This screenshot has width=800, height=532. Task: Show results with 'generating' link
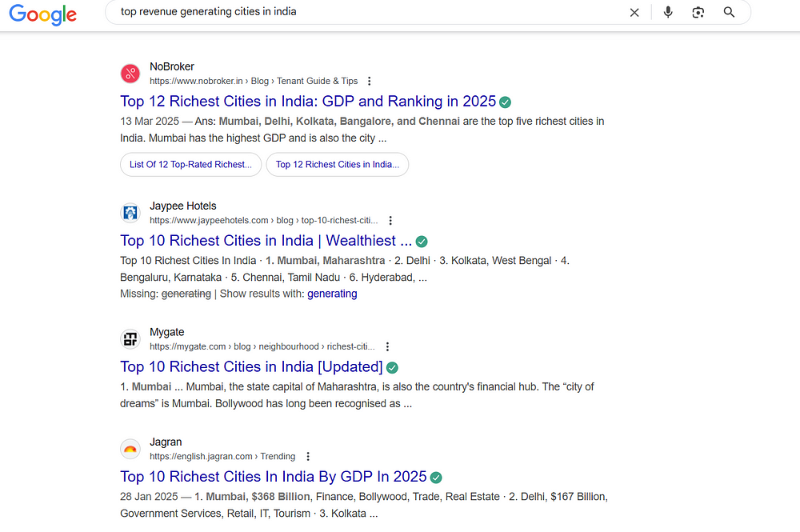332,294
